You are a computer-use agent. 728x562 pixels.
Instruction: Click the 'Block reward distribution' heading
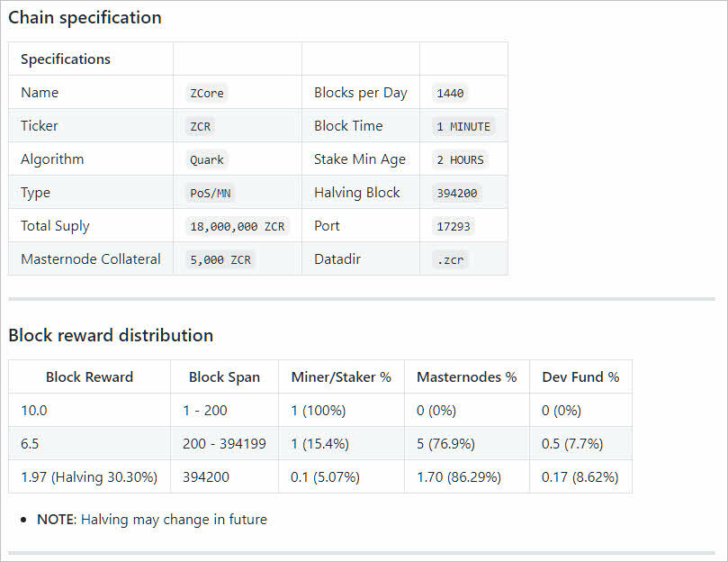(111, 335)
